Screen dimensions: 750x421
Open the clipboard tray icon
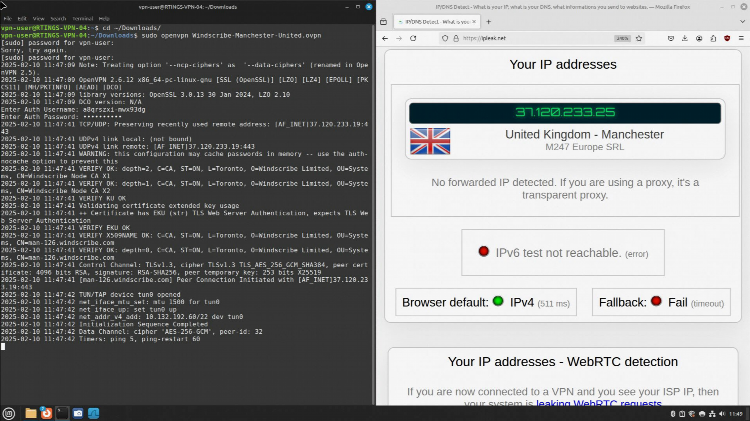(682, 414)
